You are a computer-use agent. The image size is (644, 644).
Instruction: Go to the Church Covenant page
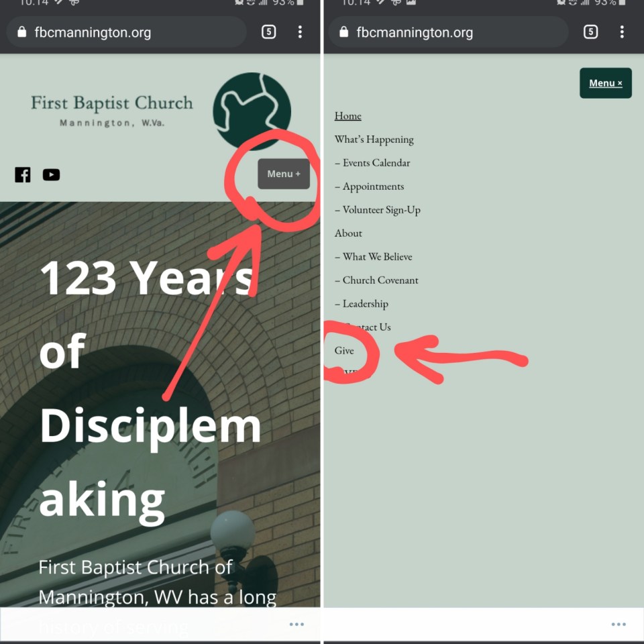(376, 280)
